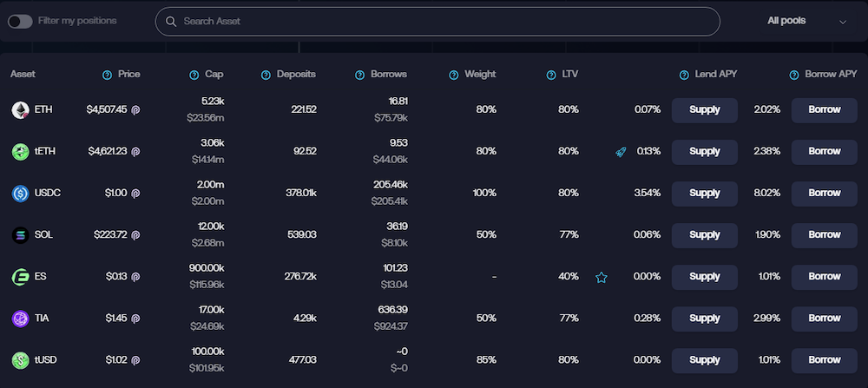Screen dimensions: 868x388
Task: Supply tUSD using its Supply button
Action: click(705, 360)
